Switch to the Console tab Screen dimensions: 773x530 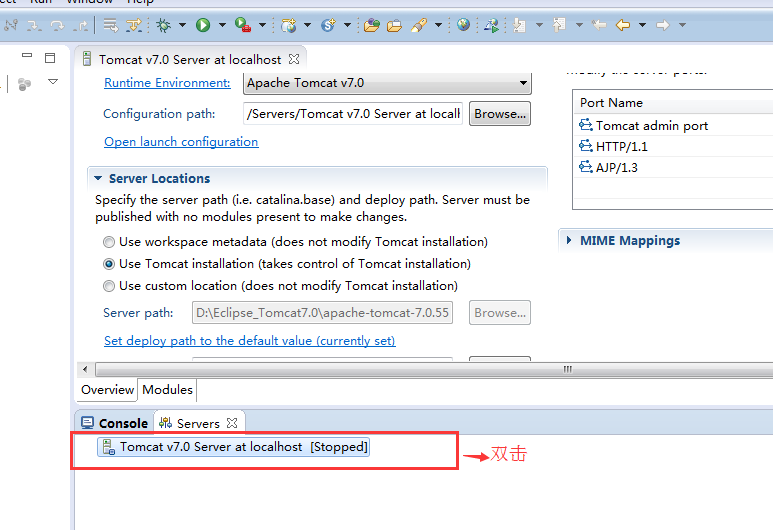pyautogui.click(x=114, y=424)
